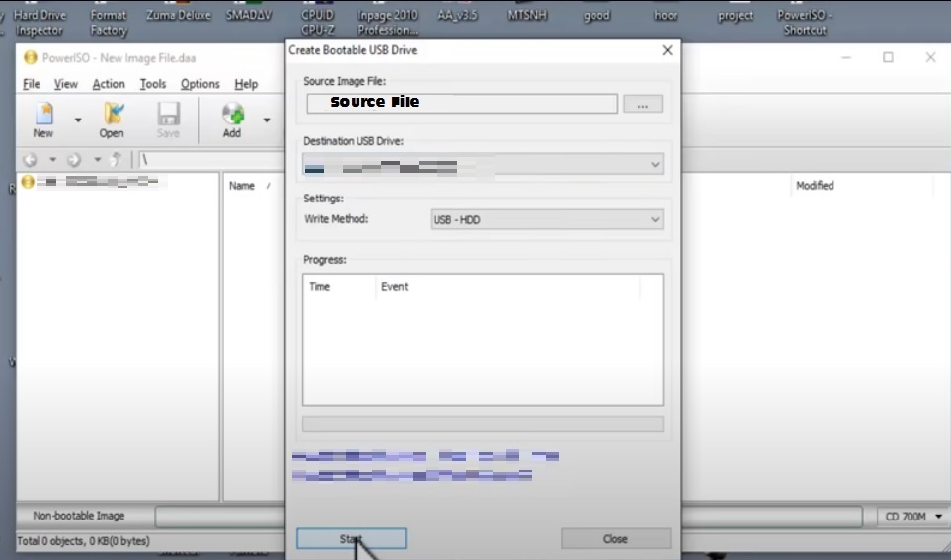Click the progress bar below the event list
This screenshot has width=951, height=560.
point(483,424)
